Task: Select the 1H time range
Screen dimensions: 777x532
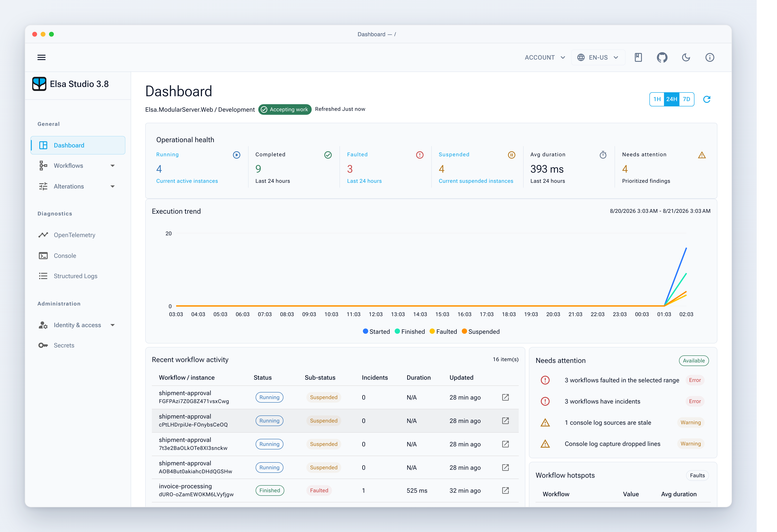Action: pyautogui.click(x=657, y=99)
